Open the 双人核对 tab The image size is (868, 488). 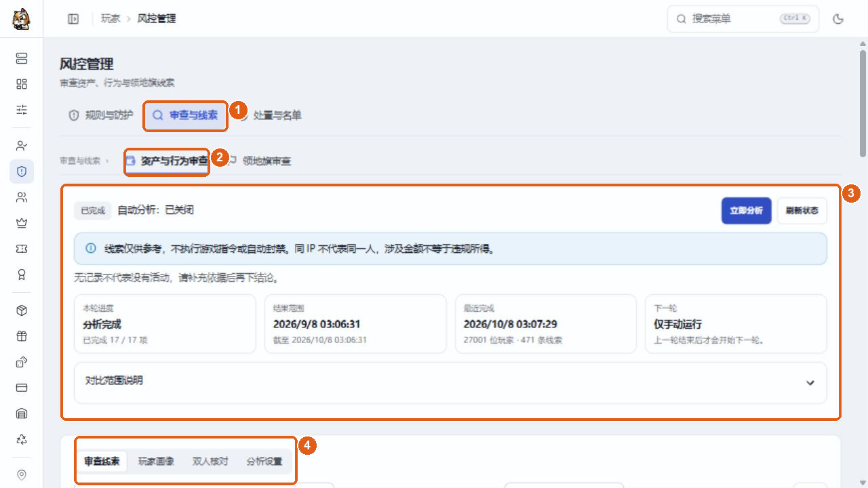click(210, 462)
